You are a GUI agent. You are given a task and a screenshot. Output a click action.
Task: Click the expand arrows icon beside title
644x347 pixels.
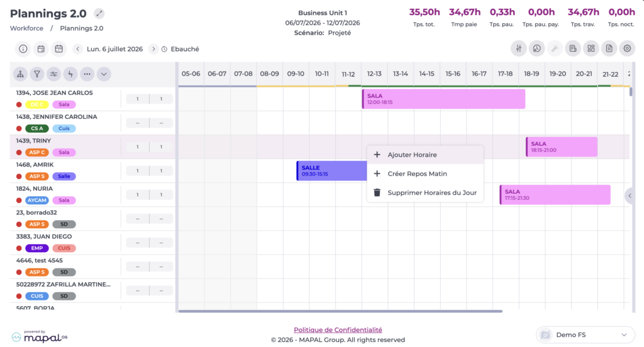pyautogui.click(x=99, y=14)
